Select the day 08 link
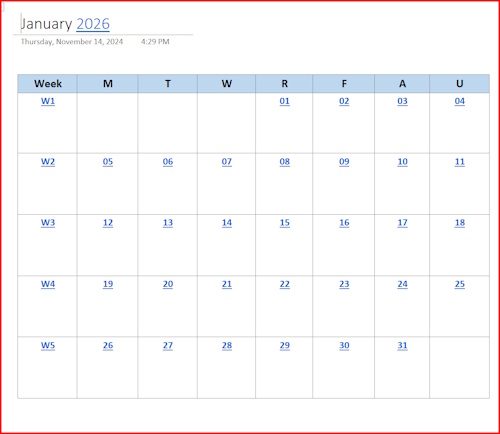This screenshot has height=434, width=500. tap(285, 162)
